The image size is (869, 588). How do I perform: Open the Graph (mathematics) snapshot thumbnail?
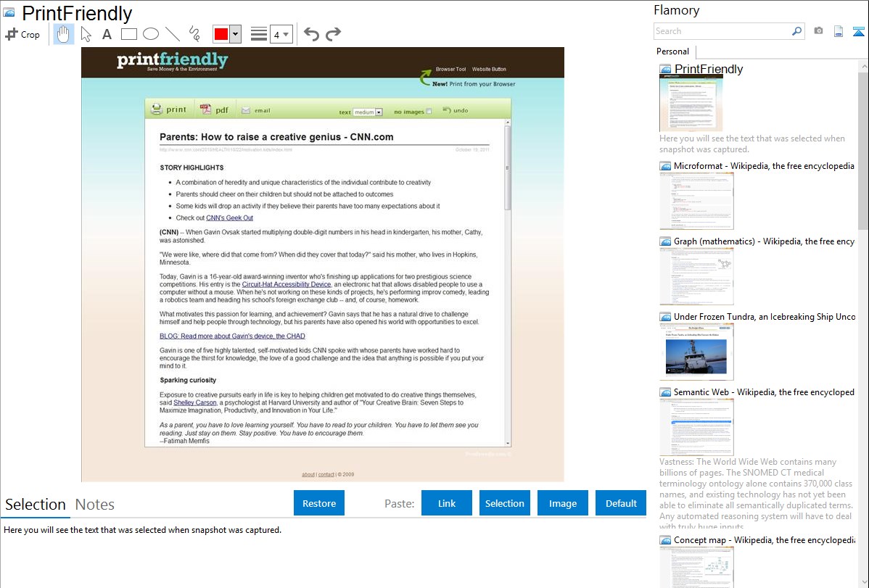[696, 276]
